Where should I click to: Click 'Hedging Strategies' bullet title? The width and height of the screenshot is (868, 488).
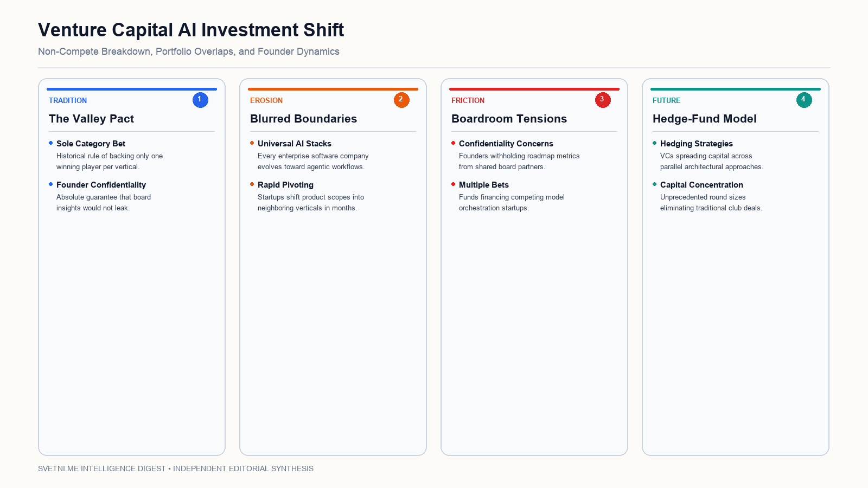coord(696,144)
